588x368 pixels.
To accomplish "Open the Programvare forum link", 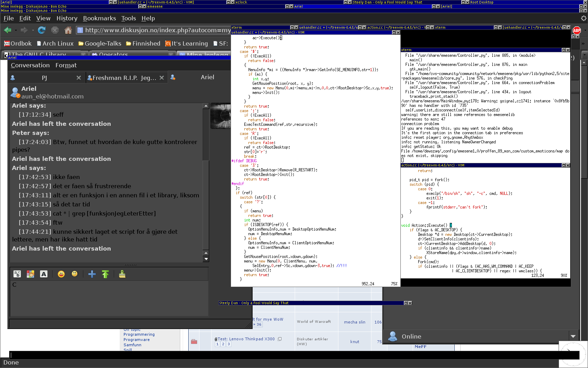I will [x=136, y=340].
